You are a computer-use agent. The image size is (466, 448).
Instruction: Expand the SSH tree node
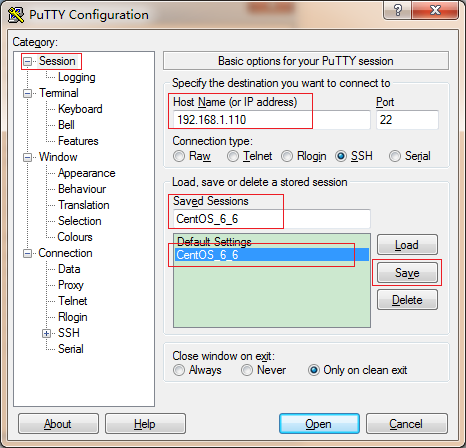47,333
